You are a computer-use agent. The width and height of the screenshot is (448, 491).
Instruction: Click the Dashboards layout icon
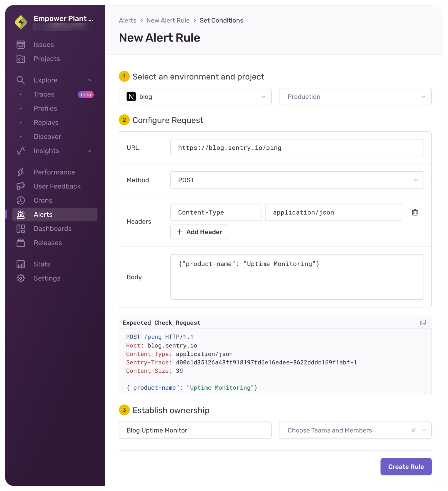[x=21, y=229]
